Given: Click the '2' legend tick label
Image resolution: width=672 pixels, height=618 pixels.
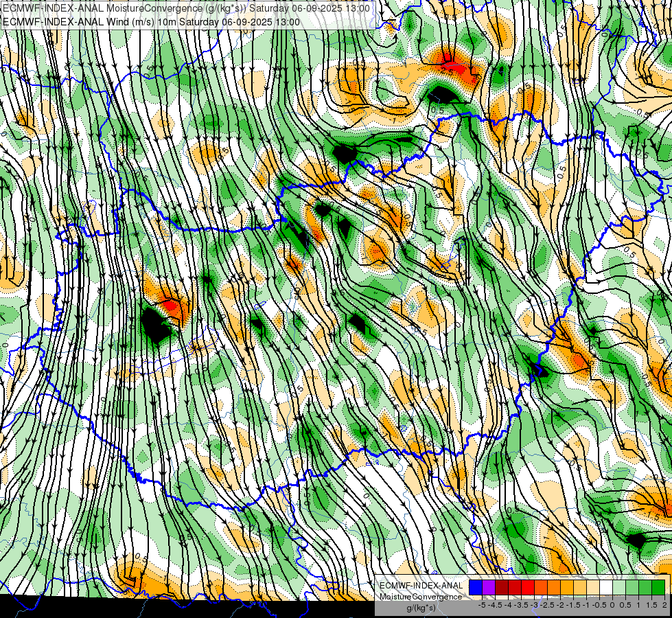Looking at the screenshot, I should pyautogui.click(x=664, y=605).
